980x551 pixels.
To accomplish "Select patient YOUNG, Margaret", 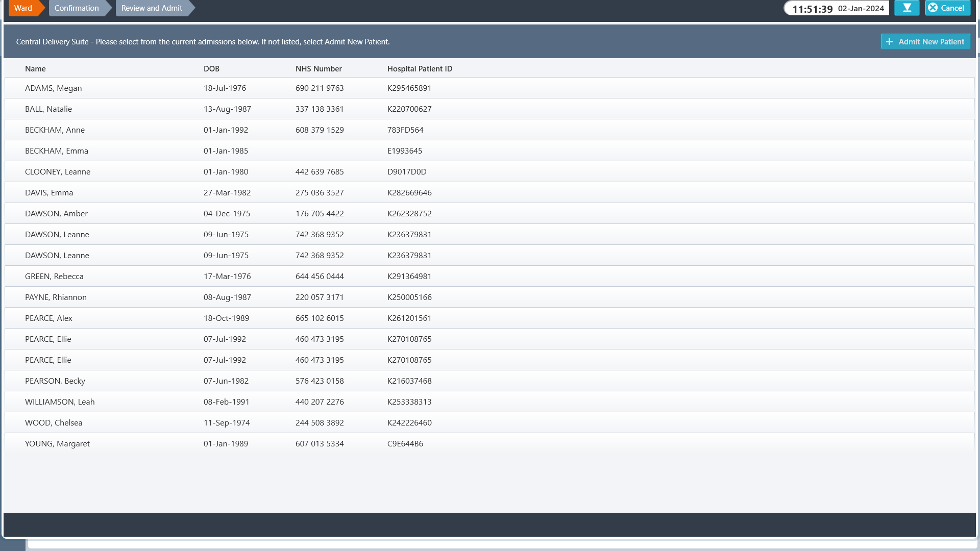I will click(x=489, y=443).
